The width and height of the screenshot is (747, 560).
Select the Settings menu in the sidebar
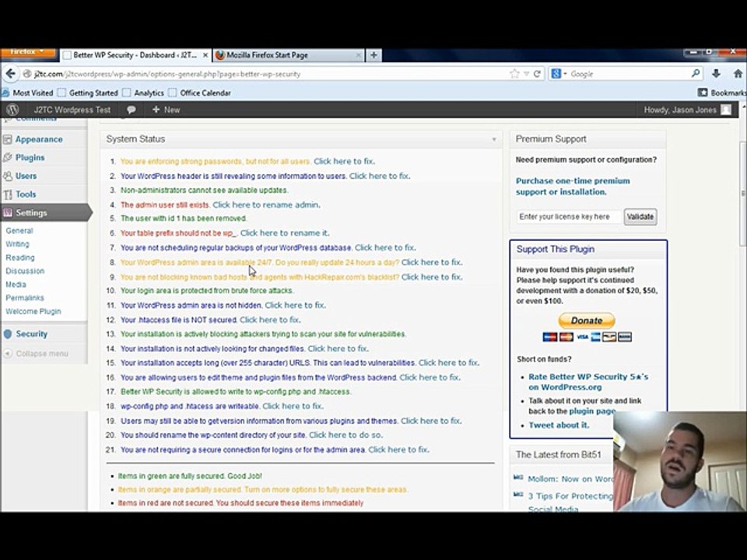(31, 212)
